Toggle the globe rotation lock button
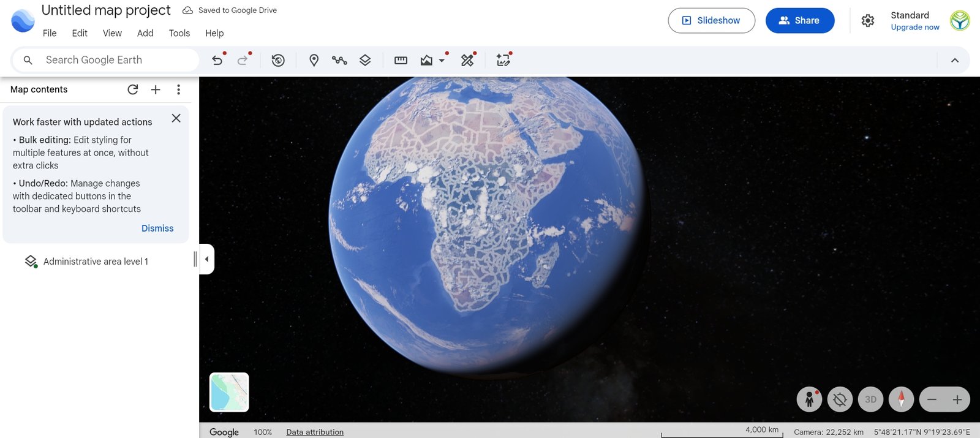The height and width of the screenshot is (438, 980). [x=840, y=399]
